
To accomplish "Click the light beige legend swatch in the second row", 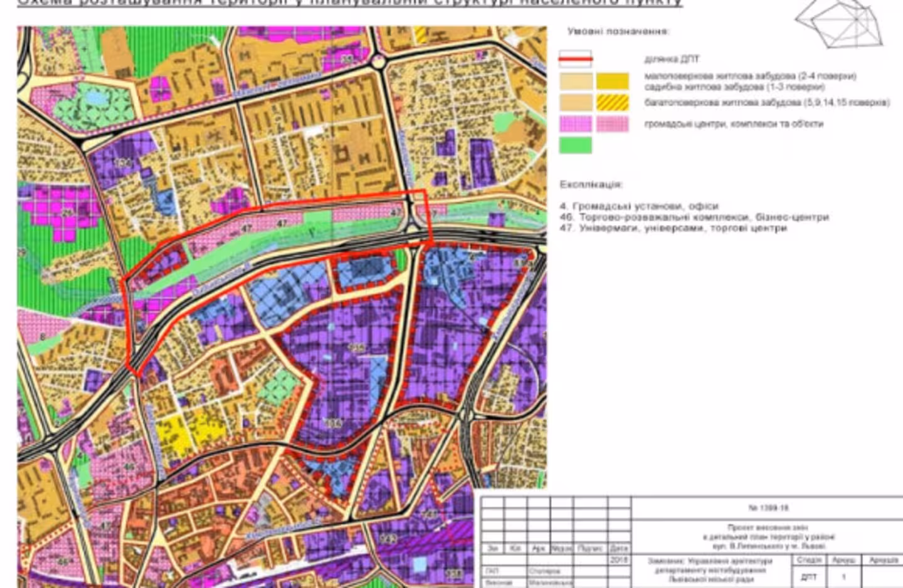I will pyautogui.click(x=575, y=81).
